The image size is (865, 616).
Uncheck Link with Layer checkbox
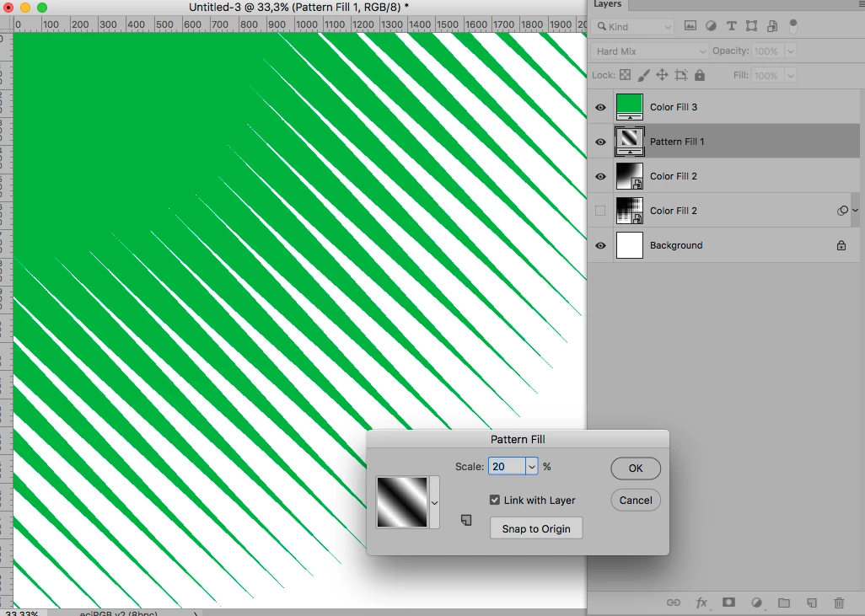495,500
